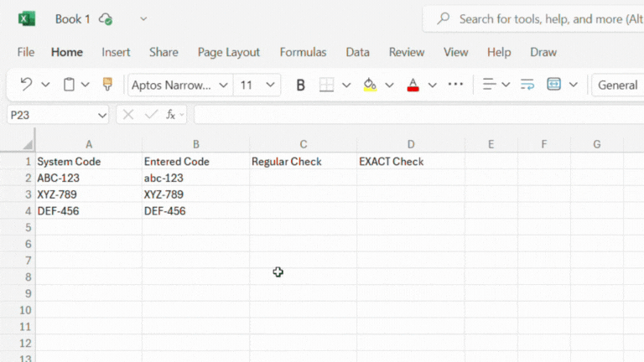Screen dimensions: 644x362
Task: Open the General number format box
Action: [618, 85]
